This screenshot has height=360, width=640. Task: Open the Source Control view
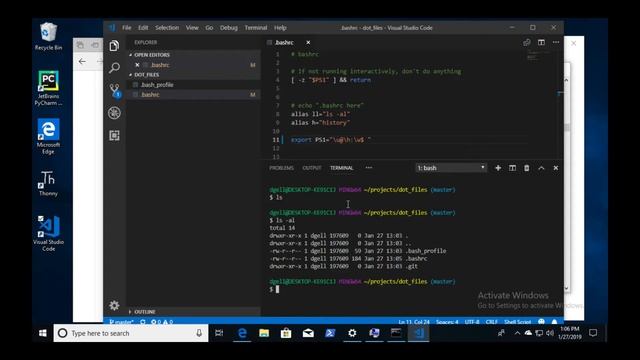pyautogui.click(x=115, y=90)
